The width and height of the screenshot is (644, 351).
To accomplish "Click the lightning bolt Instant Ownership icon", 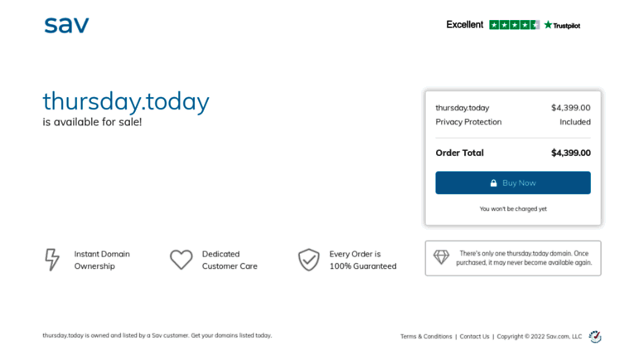I will [x=52, y=260].
